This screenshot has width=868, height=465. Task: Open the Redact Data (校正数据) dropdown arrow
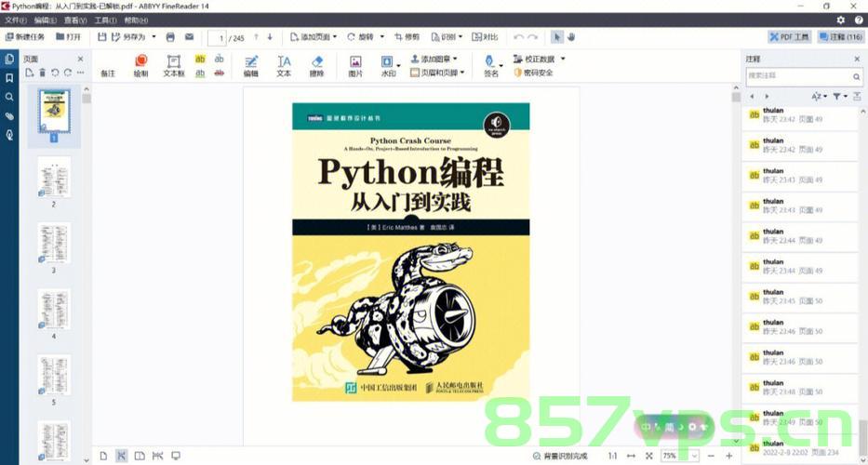[x=563, y=59]
